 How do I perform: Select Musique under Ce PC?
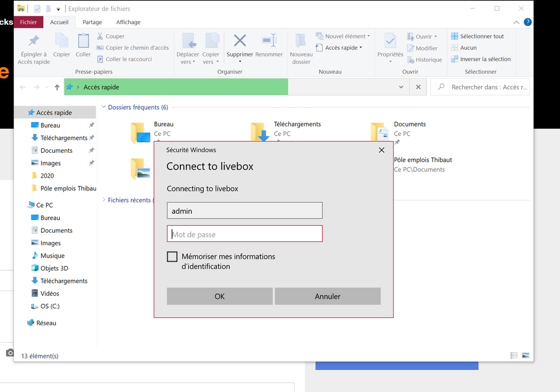coord(52,256)
